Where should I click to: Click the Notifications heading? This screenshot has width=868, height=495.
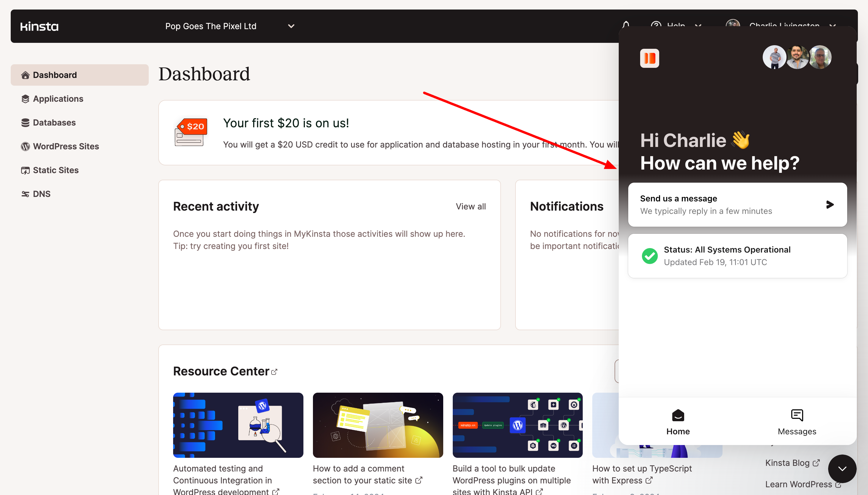click(567, 206)
